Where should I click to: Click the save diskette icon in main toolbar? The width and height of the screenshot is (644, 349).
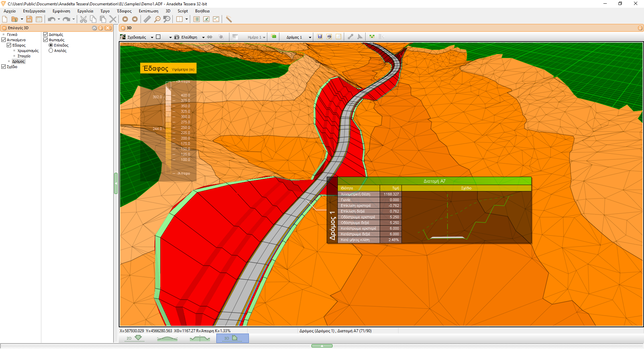pos(29,19)
